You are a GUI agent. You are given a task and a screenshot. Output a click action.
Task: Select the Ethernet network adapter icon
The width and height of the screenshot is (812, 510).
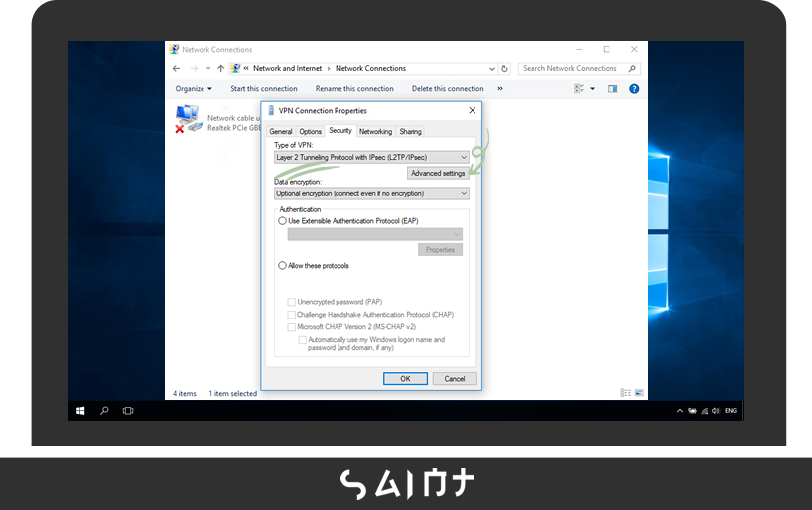pyautogui.click(x=188, y=118)
